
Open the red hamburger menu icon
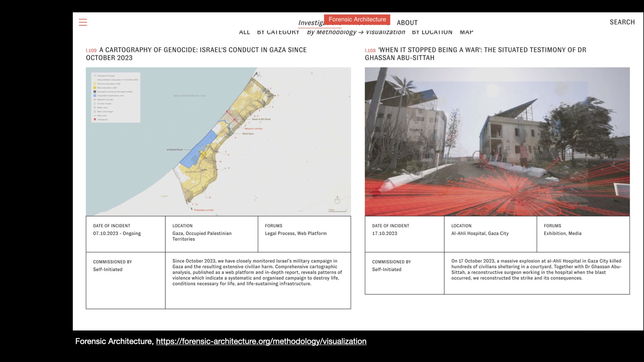pos(83,22)
